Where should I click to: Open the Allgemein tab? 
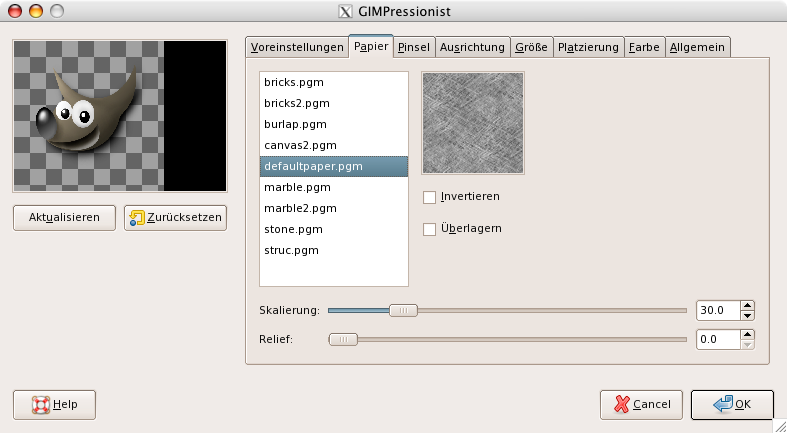(x=697, y=47)
